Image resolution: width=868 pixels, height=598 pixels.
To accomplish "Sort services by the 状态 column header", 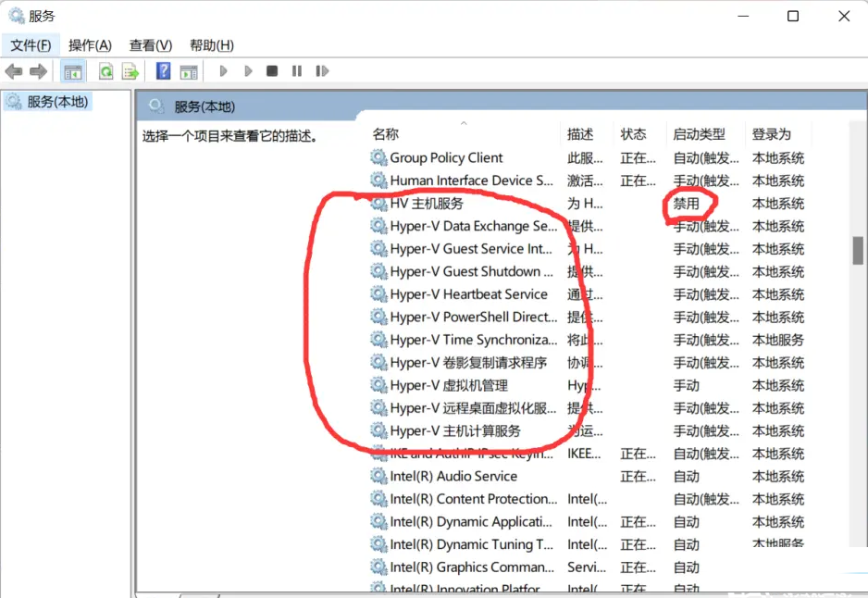I will pos(633,133).
